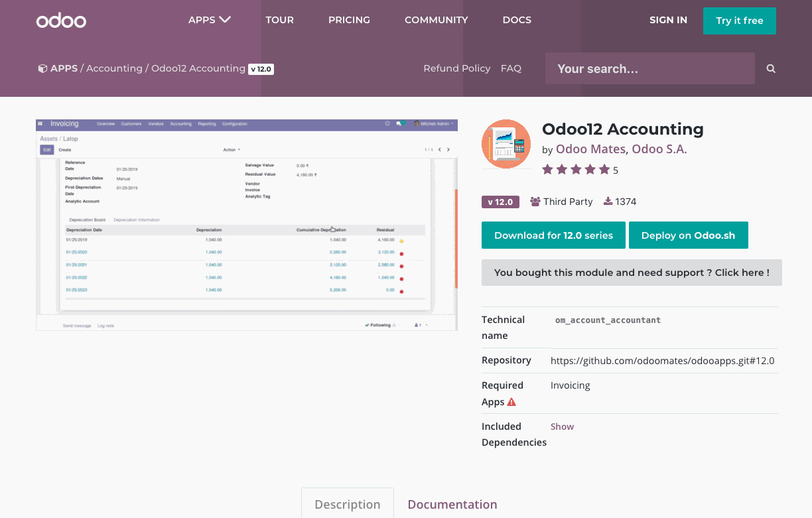Screen dimensions: 812x518
Task: Click the Required Apps warning icon
Action: (511, 402)
